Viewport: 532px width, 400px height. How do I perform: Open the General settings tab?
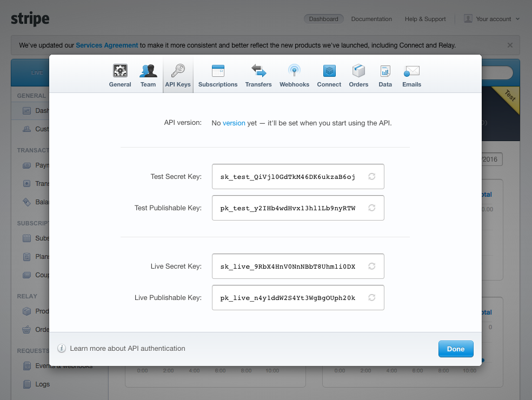tap(120, 75)
